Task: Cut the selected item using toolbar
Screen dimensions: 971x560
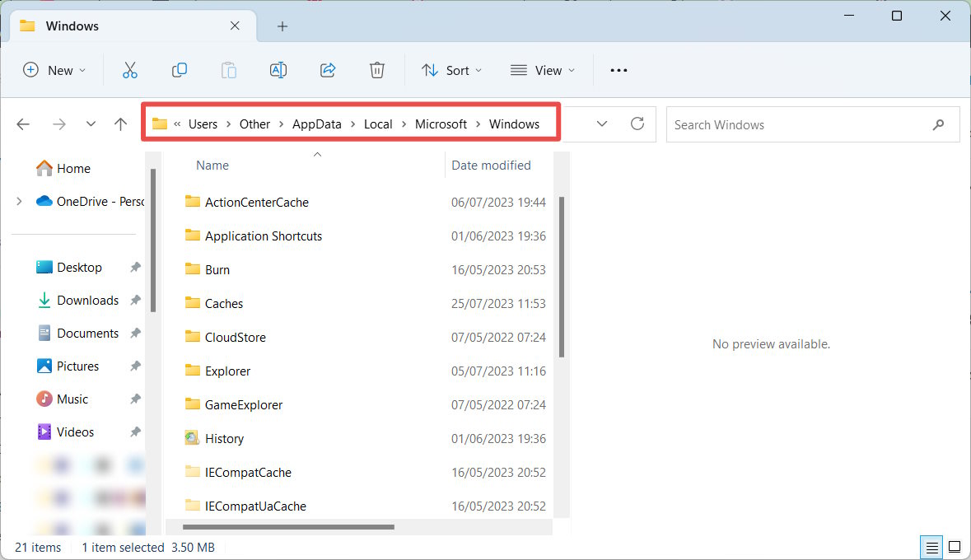Action: point(130,70)
